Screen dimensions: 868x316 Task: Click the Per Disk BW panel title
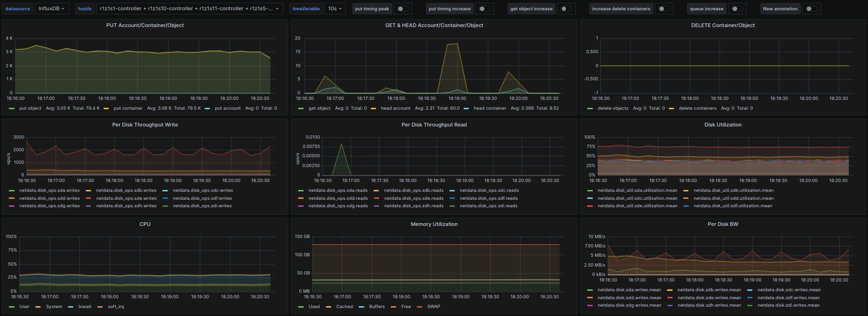point(722,224)
